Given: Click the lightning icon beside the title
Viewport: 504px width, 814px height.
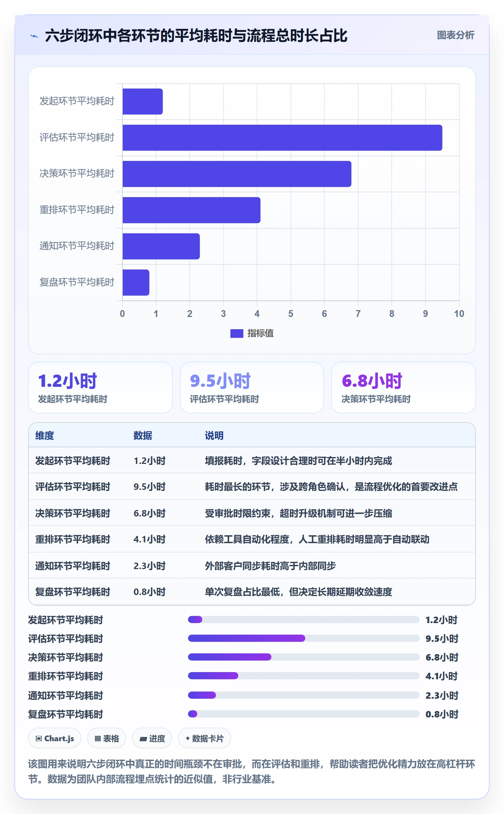Looking at the screenshot, I should (34, 36).
